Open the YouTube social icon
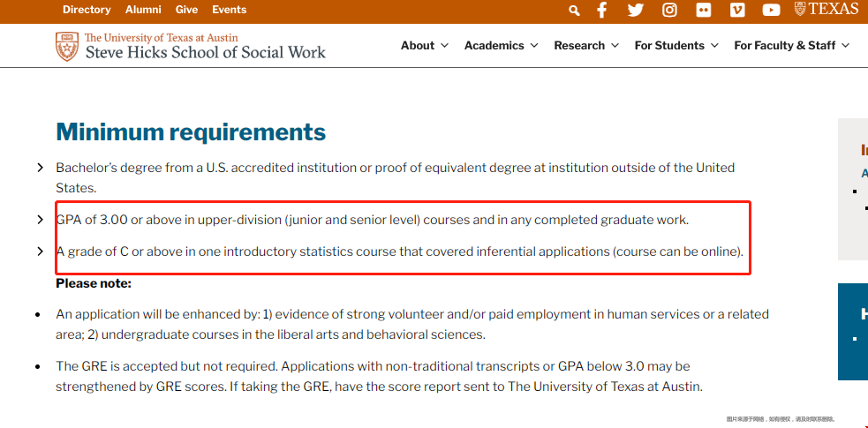This screenshot has height=428, width=868. [772, 10]
